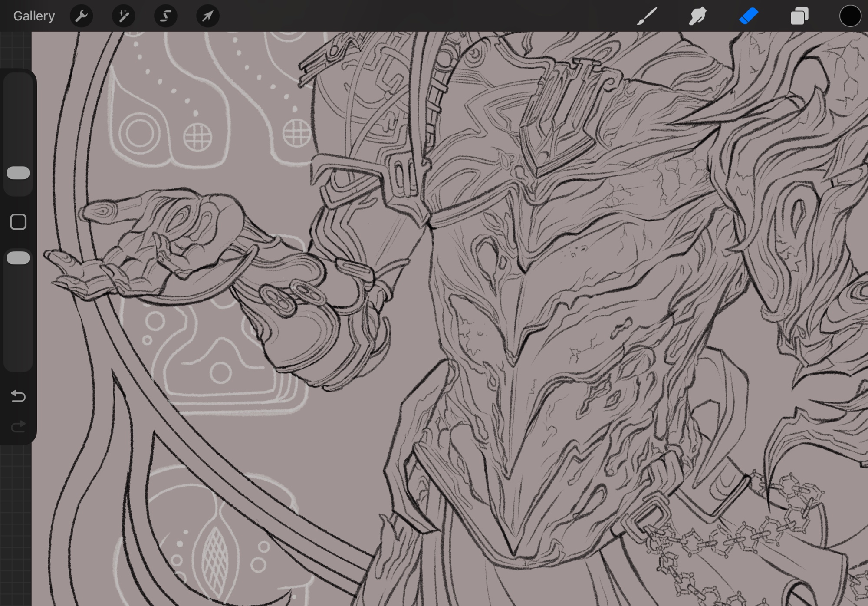Open the Layers panel
Screen dimensions: 868x606
(799, 16)
